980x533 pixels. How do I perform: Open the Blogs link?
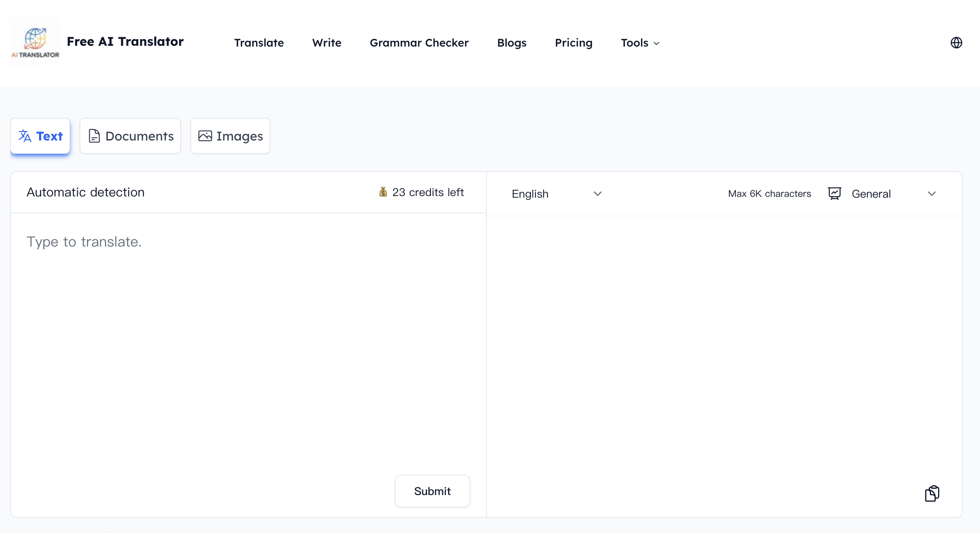512,43
